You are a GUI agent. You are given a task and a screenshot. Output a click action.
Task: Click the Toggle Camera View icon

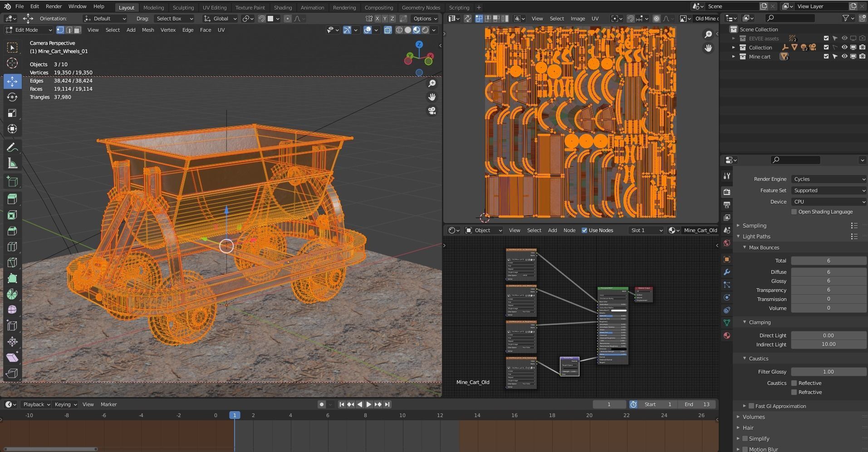coord(432,111)
